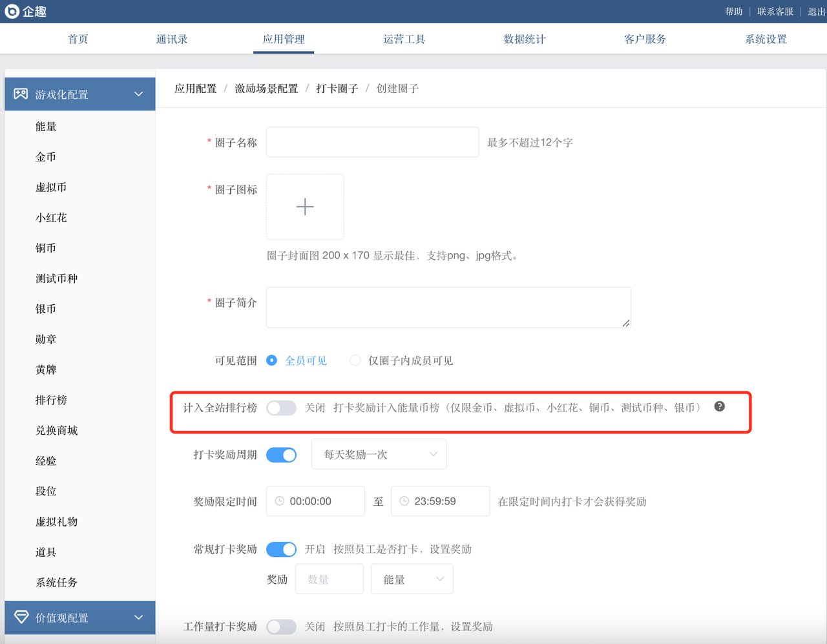Click the 数量 reward amount field
The height and width of the screenshot is (644, 827).
[x=330, y=579]
